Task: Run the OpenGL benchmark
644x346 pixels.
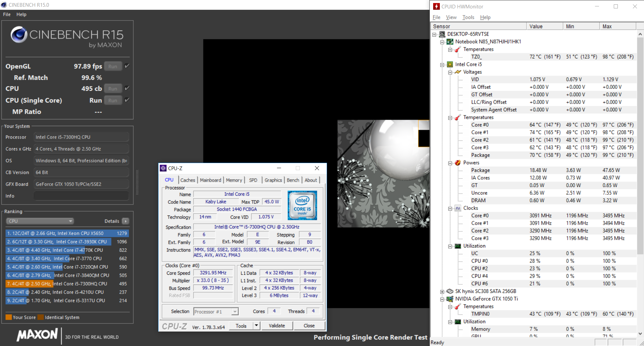Action: pos(113,66)
